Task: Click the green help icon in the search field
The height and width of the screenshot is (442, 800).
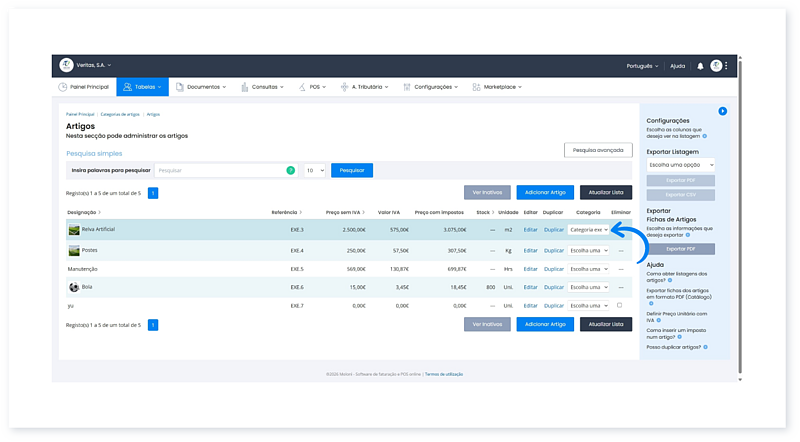Action: (290, 171)
